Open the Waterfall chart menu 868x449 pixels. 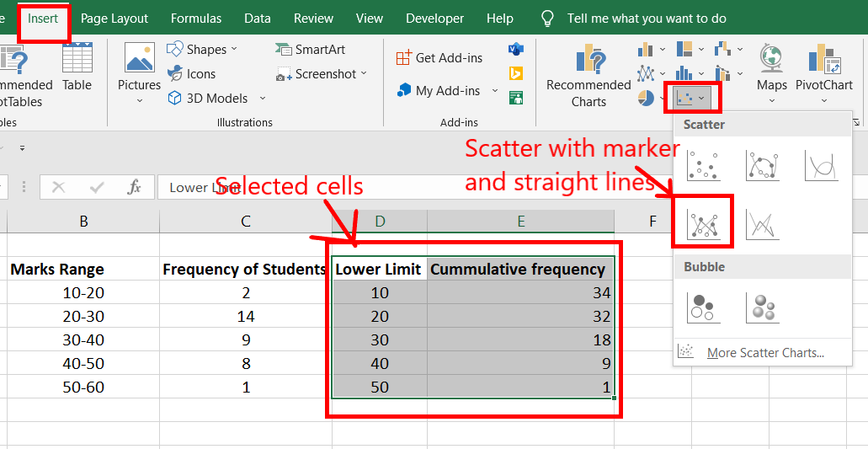click(728, 49)
